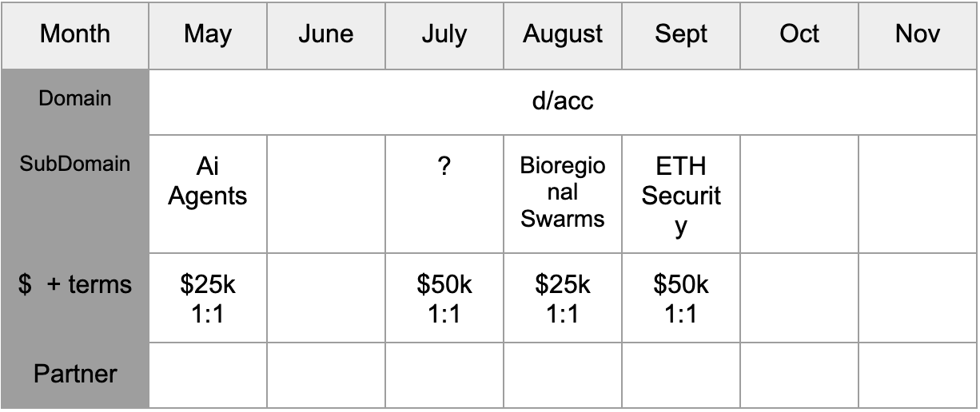The height and width of the screenshot is (412, 980).
Task: Select the Ai Agents cell
Action: (208, 181)
